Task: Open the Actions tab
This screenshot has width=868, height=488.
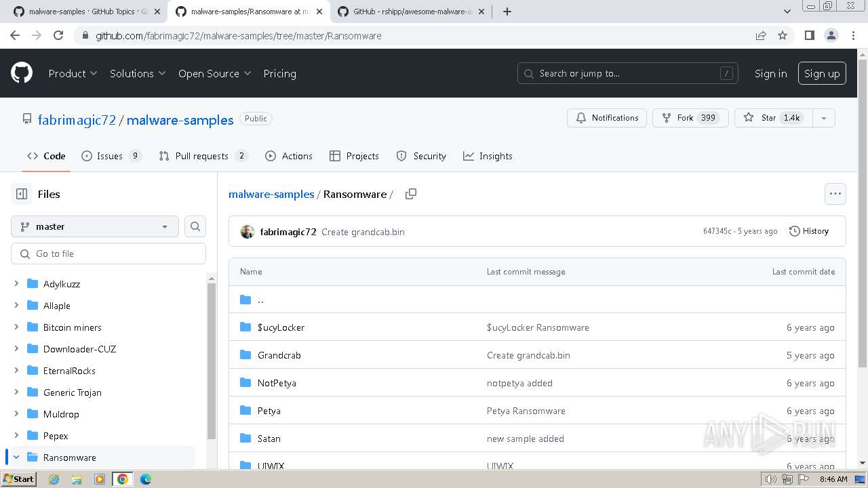Action: (289, 156)
